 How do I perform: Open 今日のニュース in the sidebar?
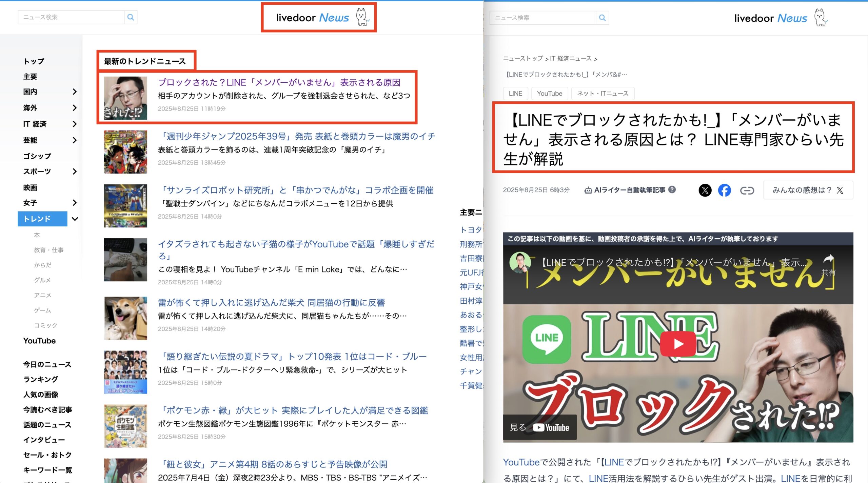click(47, 364)
